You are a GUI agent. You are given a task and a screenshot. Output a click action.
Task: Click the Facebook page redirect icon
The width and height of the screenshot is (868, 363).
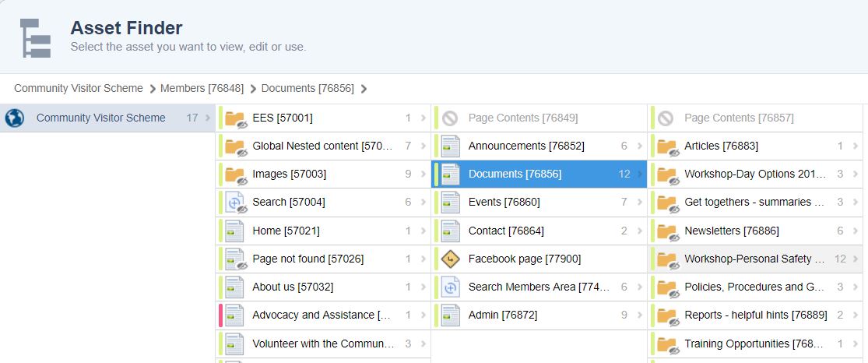[x=451, y=259]
